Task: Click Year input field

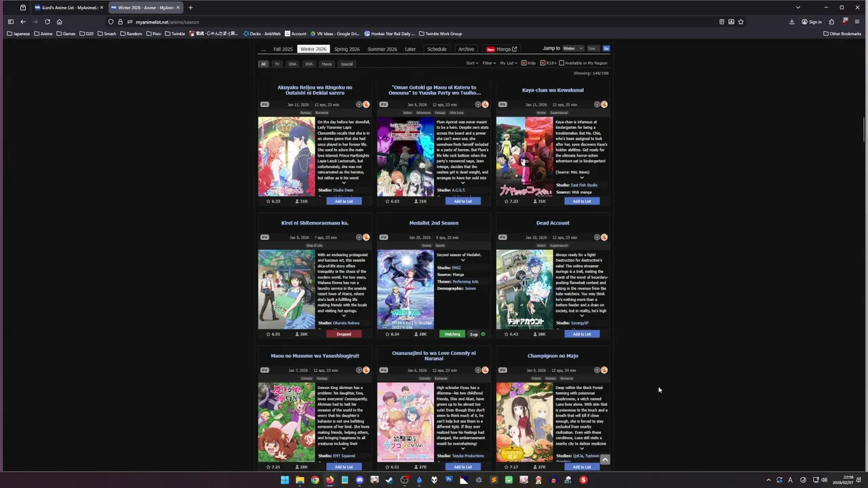Action: (x=593, y=49)
